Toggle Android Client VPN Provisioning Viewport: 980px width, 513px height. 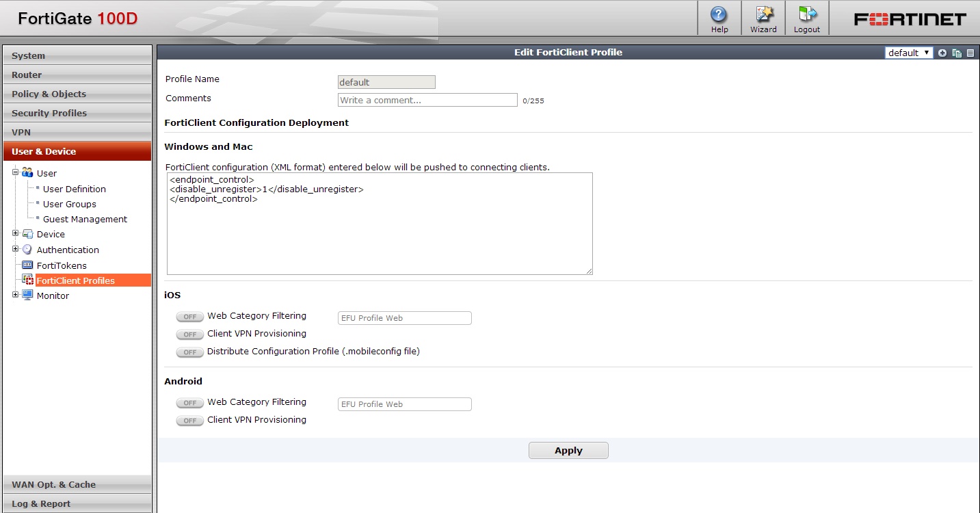point(190,421)
